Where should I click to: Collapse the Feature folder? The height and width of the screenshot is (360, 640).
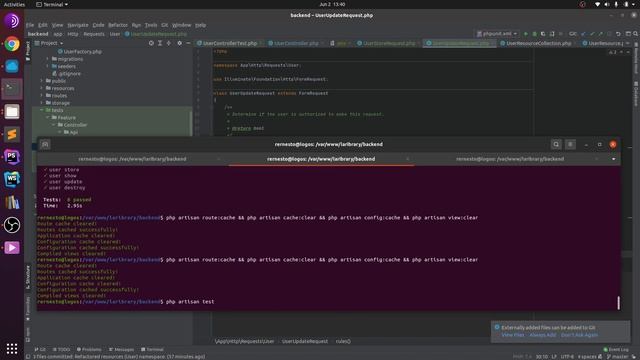click(x=48, y=118)
